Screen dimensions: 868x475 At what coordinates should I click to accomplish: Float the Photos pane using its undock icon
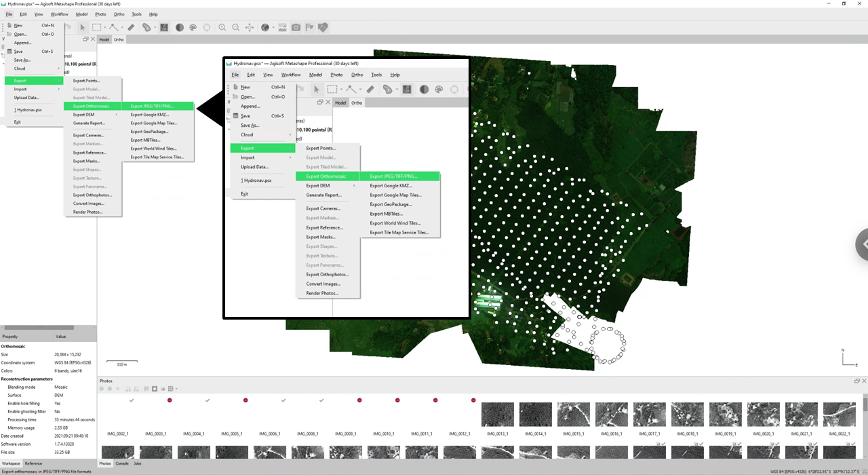(857, 381)
